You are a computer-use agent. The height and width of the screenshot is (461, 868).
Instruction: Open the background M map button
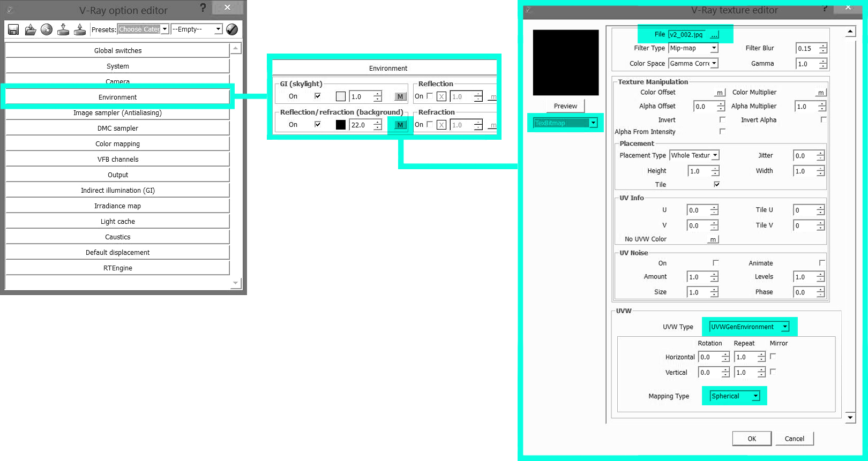[x=400, y=125]
